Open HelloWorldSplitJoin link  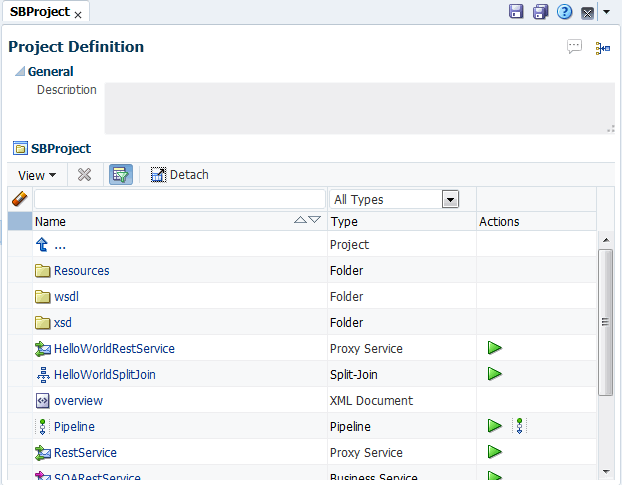click(x=105, y=375)
